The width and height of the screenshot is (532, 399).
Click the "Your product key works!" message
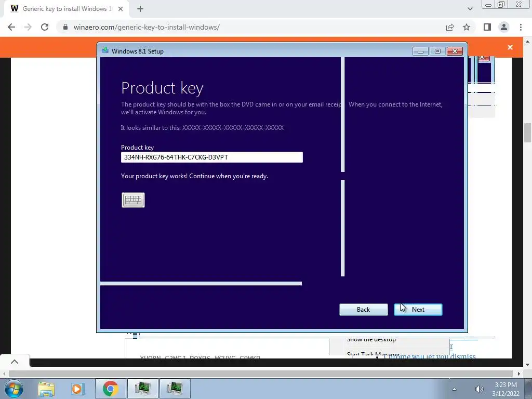click(194, 176)
